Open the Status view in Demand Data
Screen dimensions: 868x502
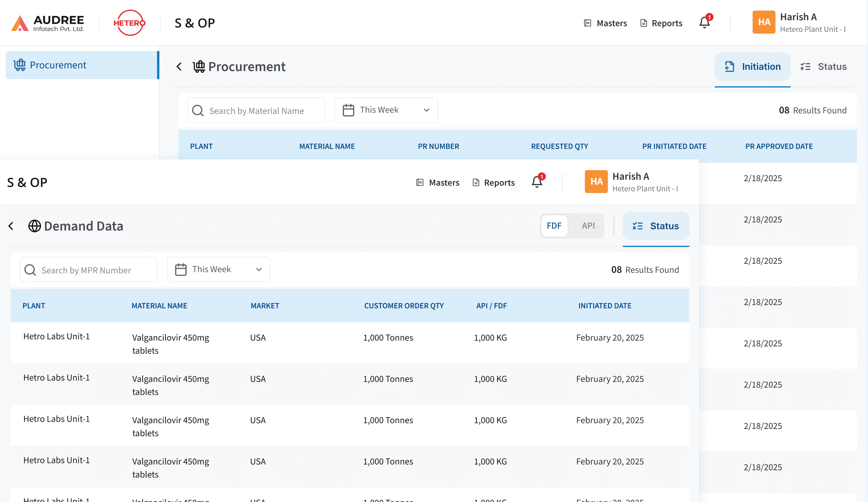click(656, 226)
